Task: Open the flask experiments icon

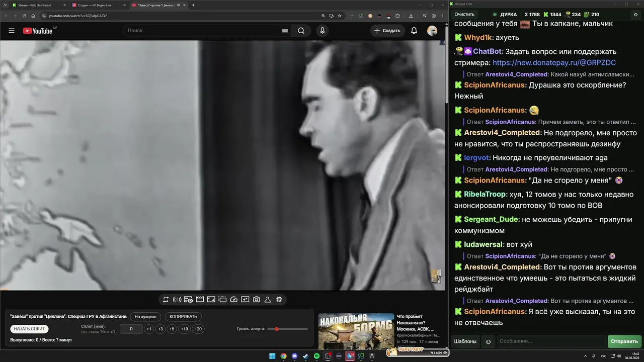Action: (268, 300)
